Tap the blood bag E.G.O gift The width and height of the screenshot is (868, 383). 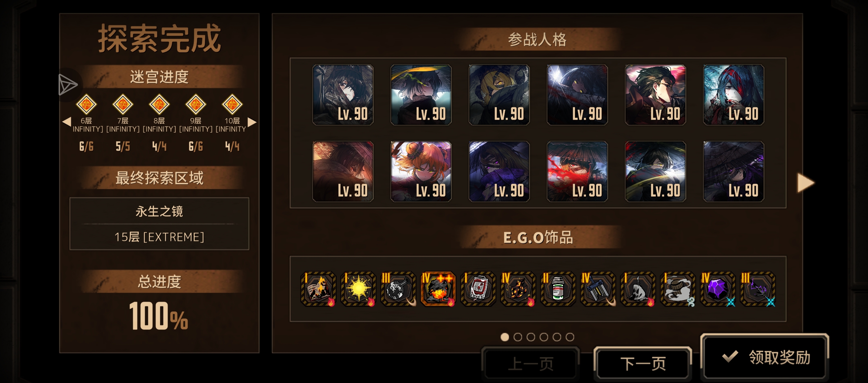[478, 289]
